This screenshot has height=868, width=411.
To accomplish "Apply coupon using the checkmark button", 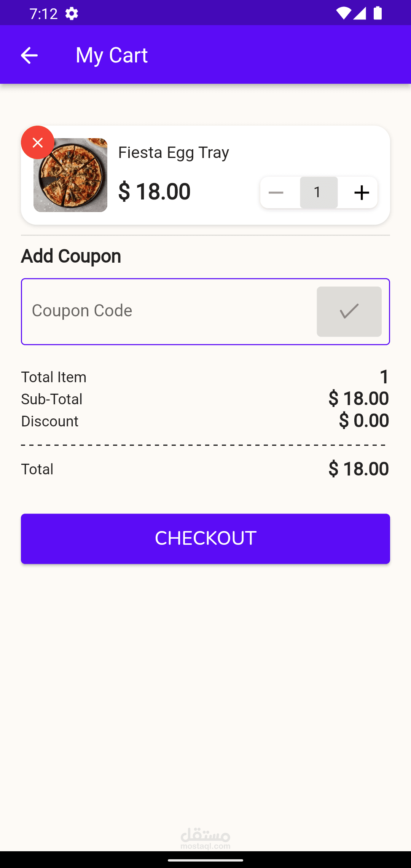I will (x=349, y=311).
